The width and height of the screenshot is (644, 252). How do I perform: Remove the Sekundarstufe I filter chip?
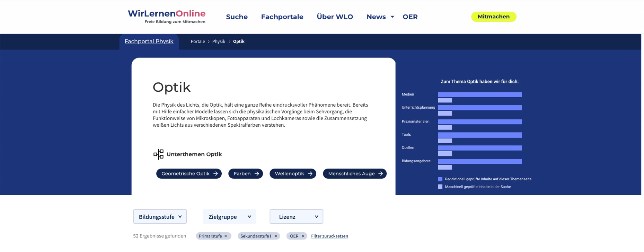coord(276,236)
